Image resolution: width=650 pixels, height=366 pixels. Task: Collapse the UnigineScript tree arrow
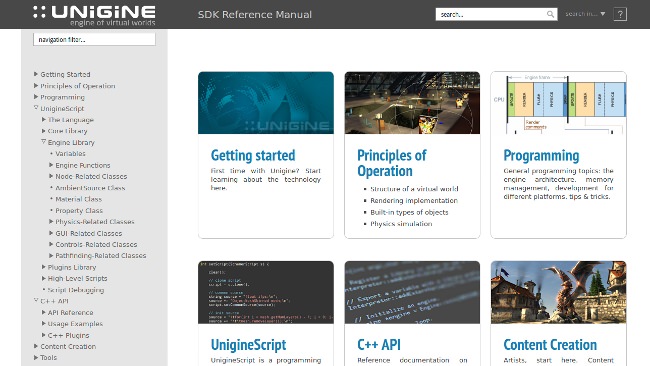36,108
